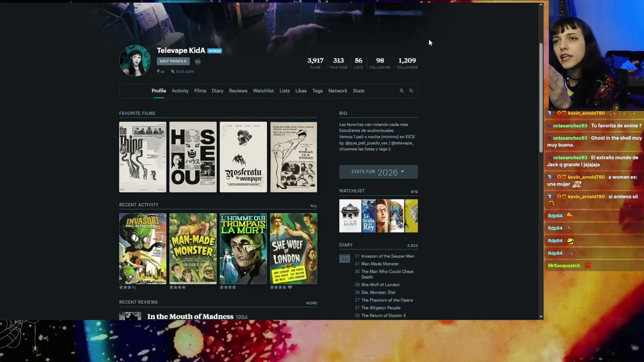Open La película del Rey watchlist poster

(x=369, y=216)
